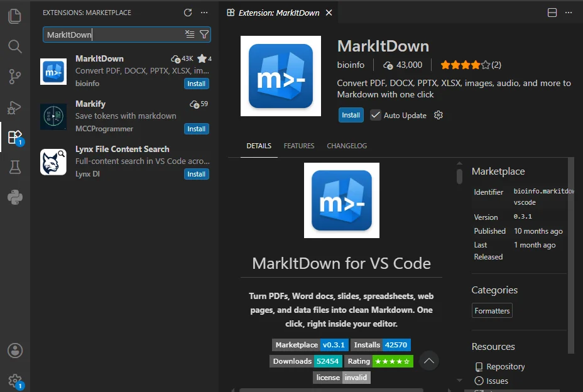The height and width of the screenshot is (392, 583).
Task: Click the details pane vertical scrollbar
Action: pyautogui.click(x=460, y=177)
